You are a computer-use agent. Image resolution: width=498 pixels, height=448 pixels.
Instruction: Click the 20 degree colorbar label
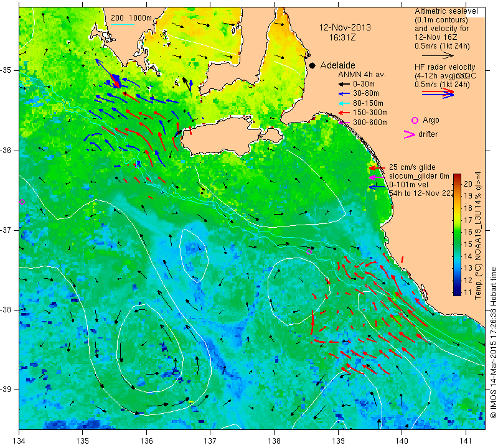point(468,184)
